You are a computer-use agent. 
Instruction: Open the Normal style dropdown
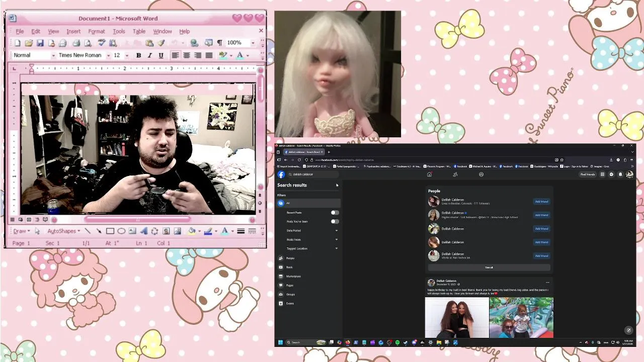point(53,55)
